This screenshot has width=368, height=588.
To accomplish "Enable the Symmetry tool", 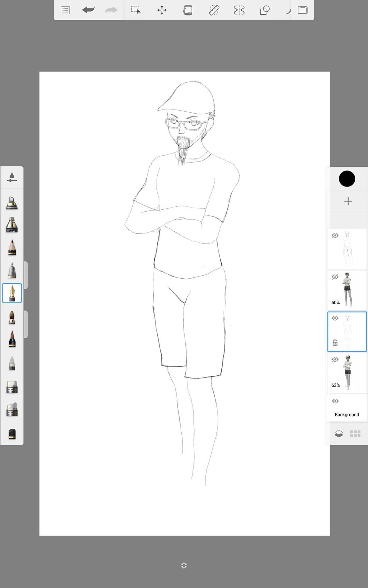I will [x=239, y=10].
